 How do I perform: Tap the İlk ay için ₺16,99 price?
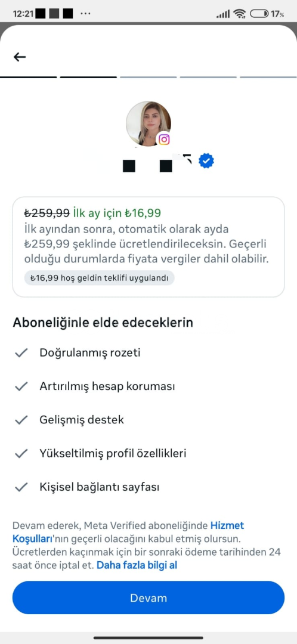click(117, 213)
